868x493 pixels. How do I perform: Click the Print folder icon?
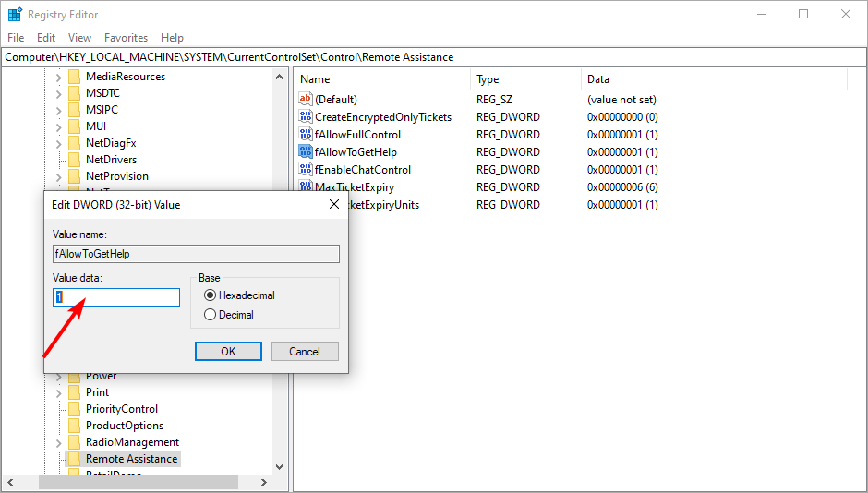click(x=74, y=392)
